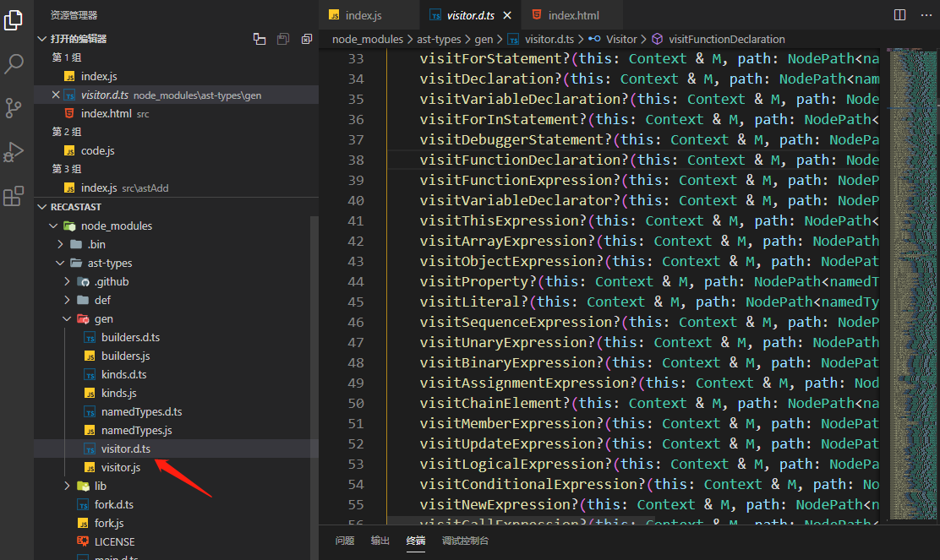Open index.js in group 1 of open editors
Image resolution: width=940 pixels, height=560 pixels.
click(x=176, y=76)
